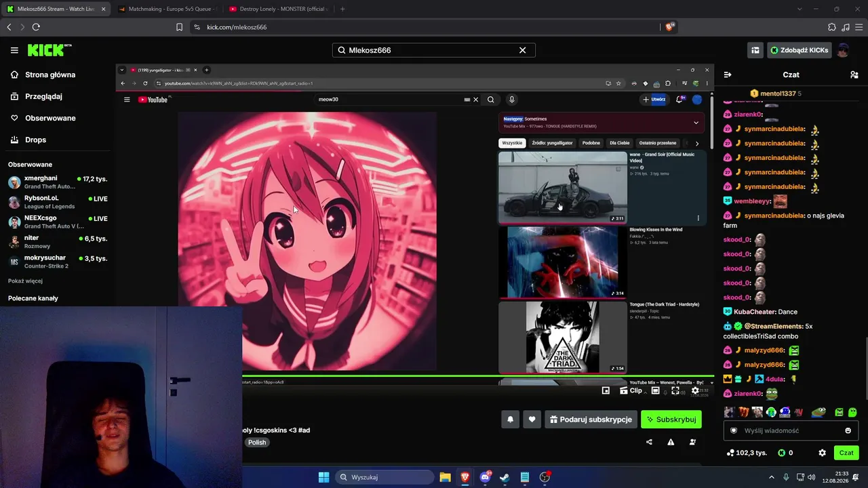This screenshot has width=868, height=488.
Task: Open Drops in the sidebar
Action: (x=28, y=140)
